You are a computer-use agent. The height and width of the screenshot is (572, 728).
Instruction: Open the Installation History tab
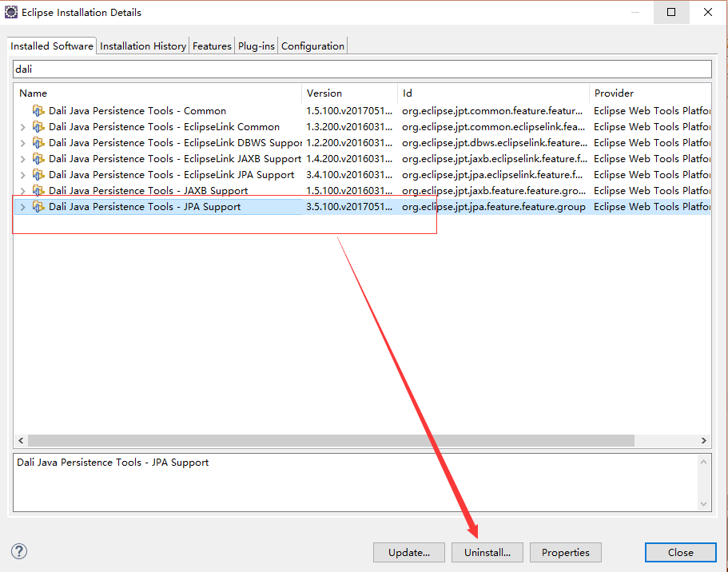[143, 46]
